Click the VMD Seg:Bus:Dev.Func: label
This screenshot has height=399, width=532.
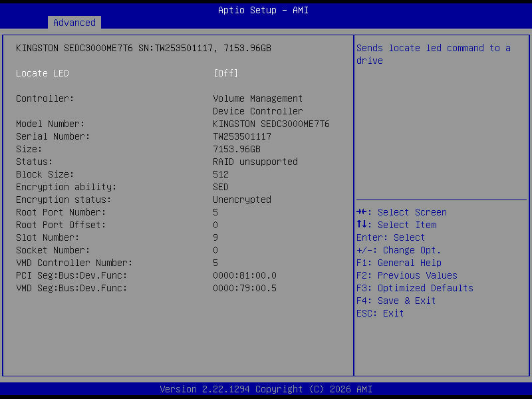(71, 288)
